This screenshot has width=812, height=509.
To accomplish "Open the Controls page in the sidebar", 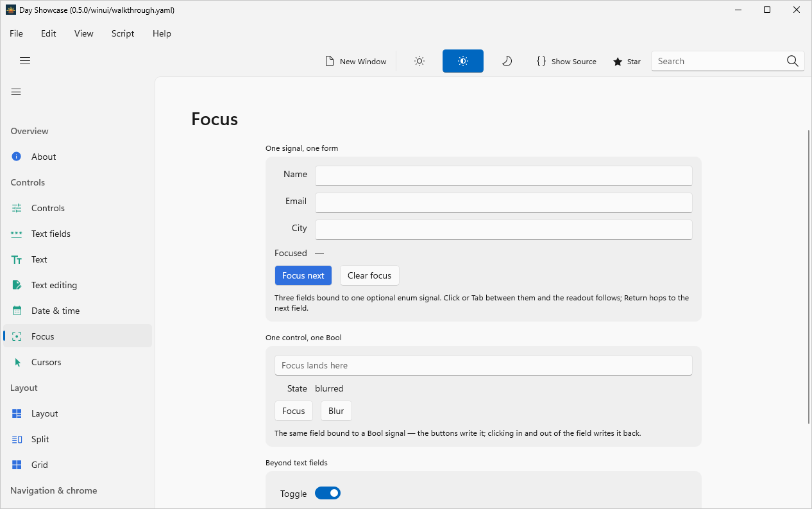I will (x=78, y=208).
